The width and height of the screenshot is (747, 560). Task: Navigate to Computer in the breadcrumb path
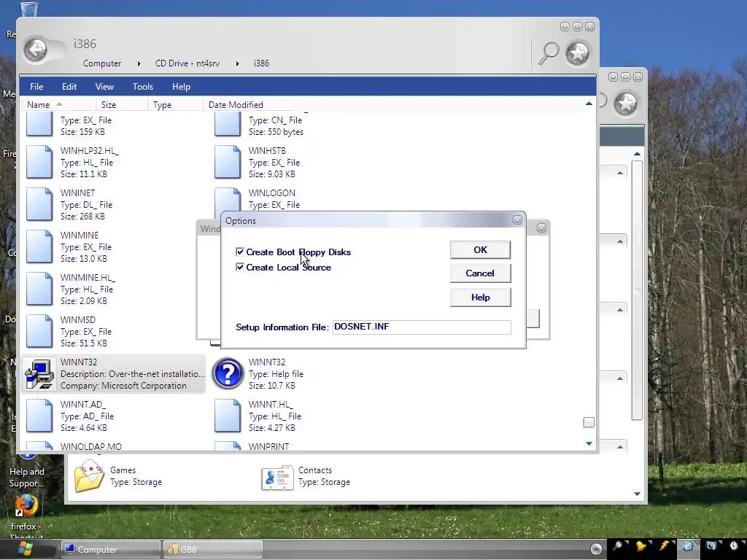click(102, 63)
